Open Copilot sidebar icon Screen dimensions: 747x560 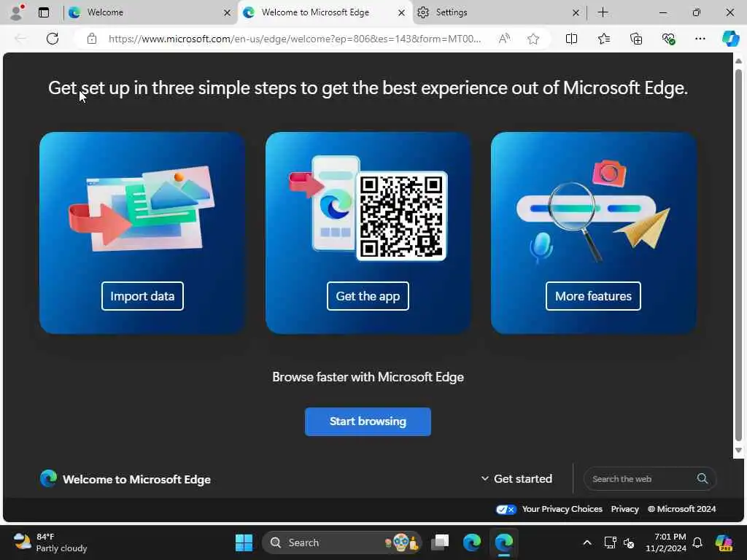pos(730,39)
